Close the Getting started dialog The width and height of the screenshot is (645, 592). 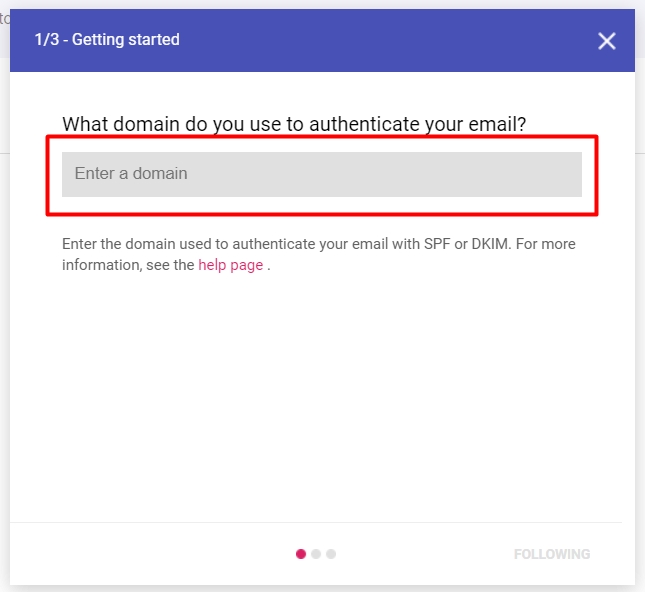(607, 41)
